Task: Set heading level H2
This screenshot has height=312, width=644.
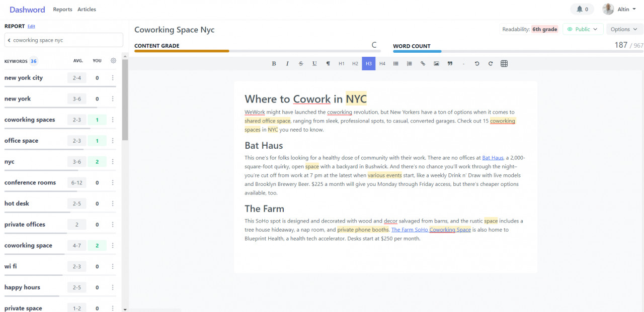Action: coord(355,64)
